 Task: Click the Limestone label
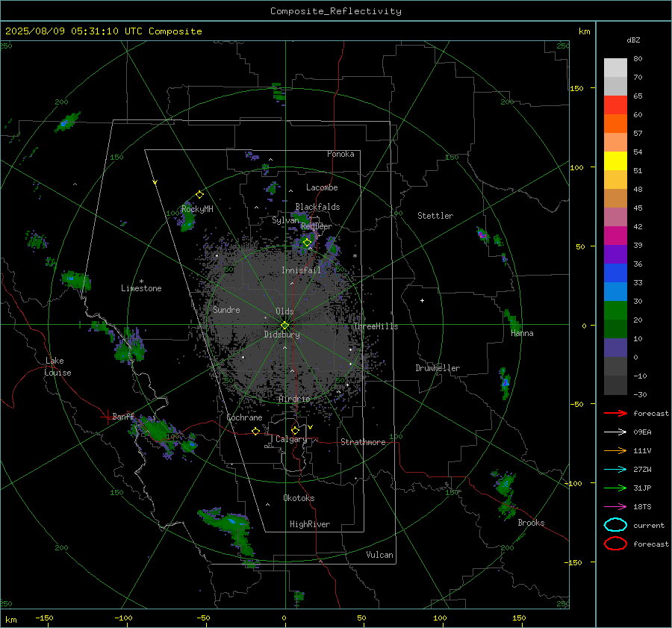point(141,288)
